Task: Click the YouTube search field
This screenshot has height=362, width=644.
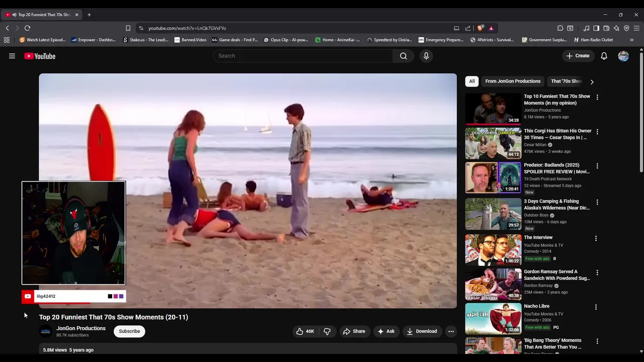Action: click(x=303, y=56)
